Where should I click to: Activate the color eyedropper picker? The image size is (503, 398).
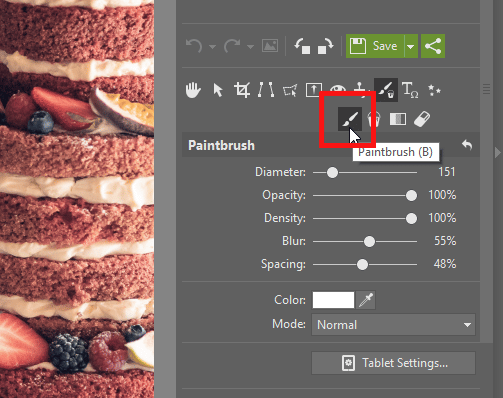click(366, 300)
